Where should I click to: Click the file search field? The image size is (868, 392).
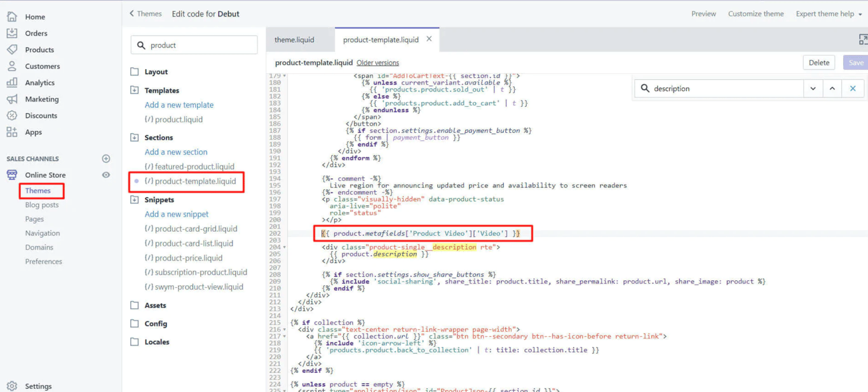coord(194,45)
